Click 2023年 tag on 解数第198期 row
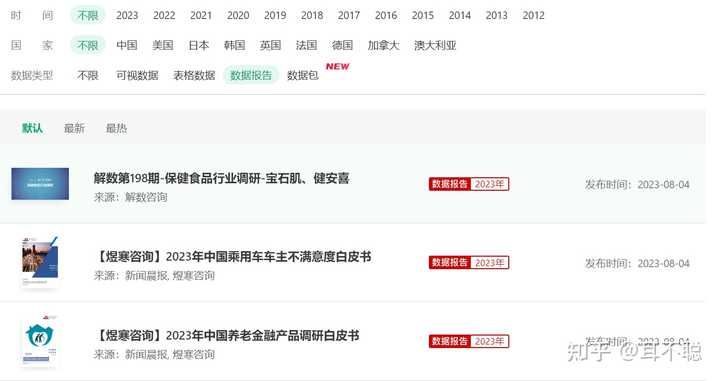 pyautogui.click(x=489, y=184)
